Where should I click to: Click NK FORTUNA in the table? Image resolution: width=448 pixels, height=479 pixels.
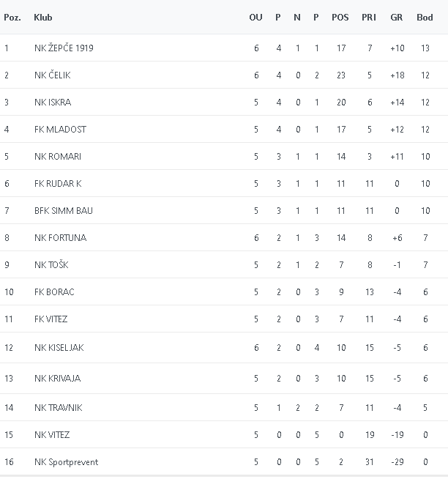tap(60, 238)
